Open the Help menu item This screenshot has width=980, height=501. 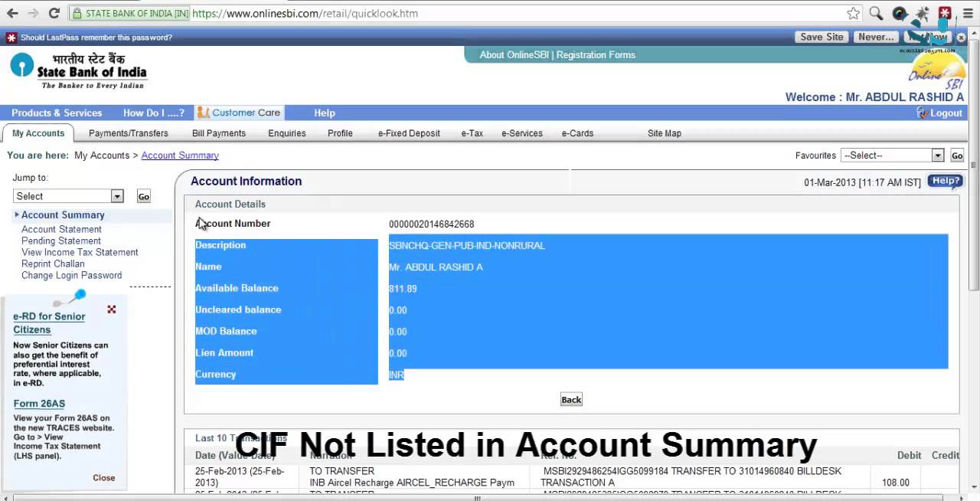325,113
